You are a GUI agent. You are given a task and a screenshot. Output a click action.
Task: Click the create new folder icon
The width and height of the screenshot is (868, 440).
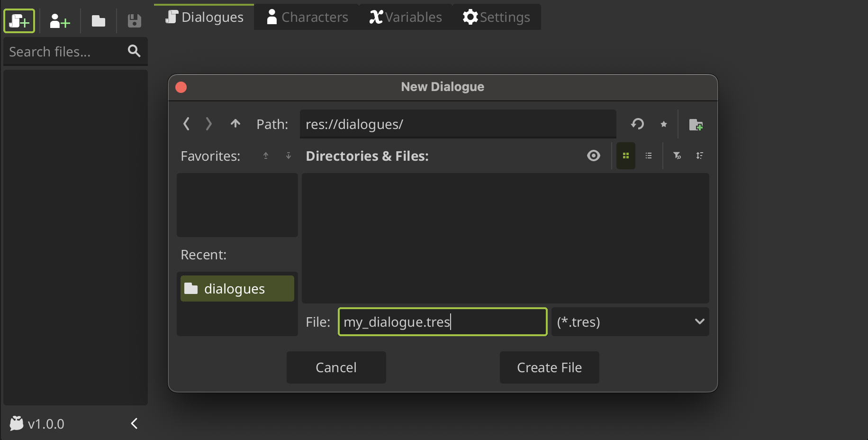696,125
